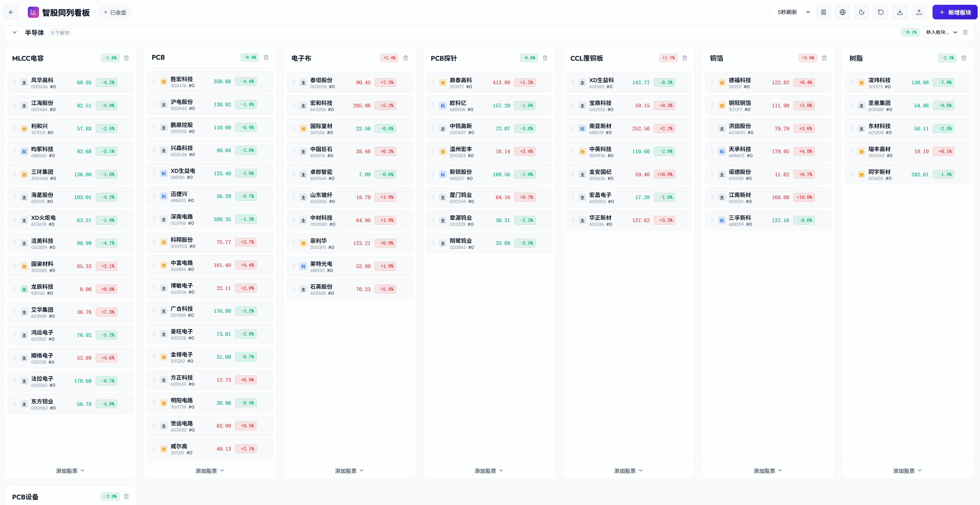Click the 已收盘 market status badge
980x505 pixels.
click(x=115, y=12)
